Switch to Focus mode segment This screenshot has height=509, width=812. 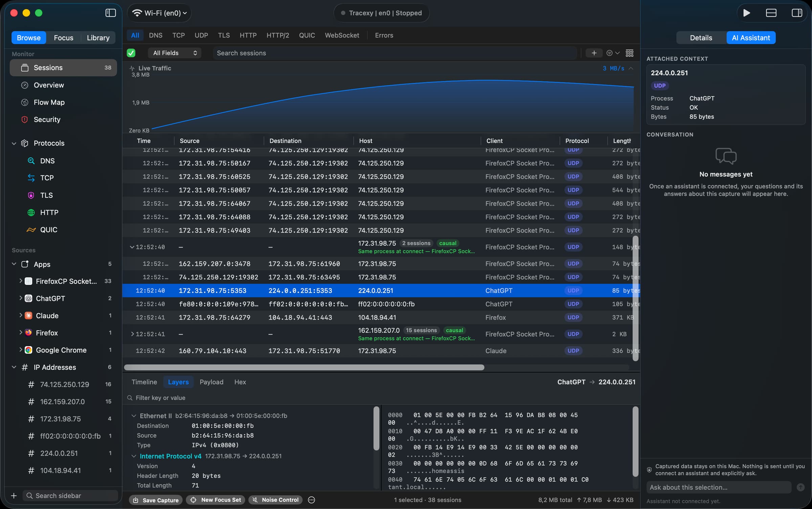coord(63,38)
